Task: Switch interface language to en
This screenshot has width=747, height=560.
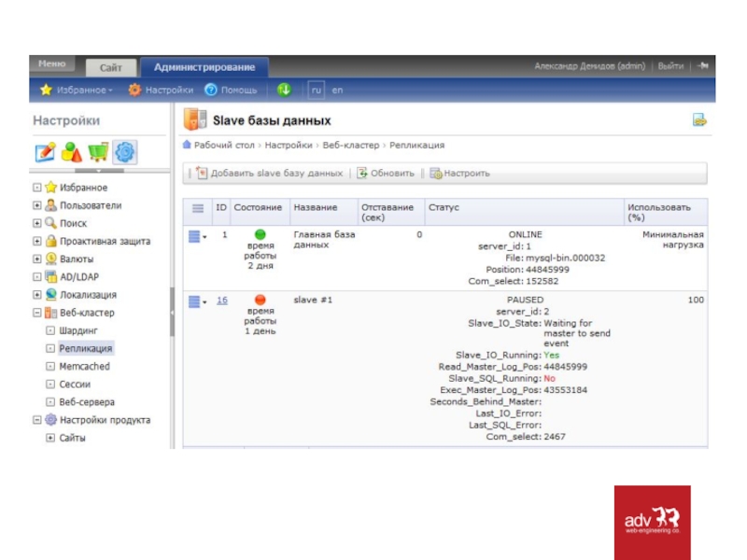Action: point(337,91)
